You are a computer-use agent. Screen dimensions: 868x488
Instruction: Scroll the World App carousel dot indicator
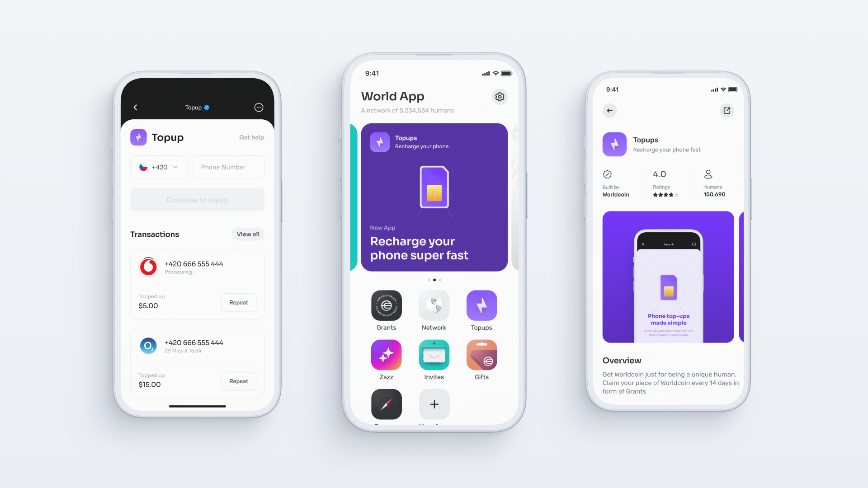434,279
